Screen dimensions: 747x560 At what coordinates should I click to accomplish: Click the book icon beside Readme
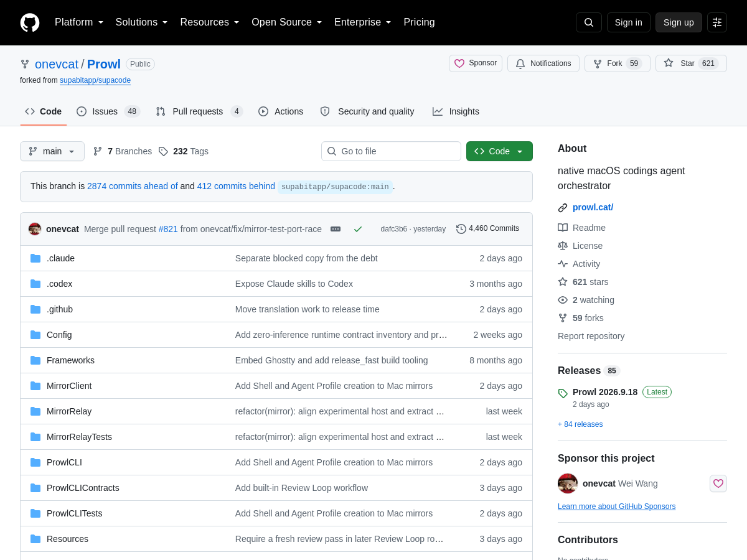(563, 228)
